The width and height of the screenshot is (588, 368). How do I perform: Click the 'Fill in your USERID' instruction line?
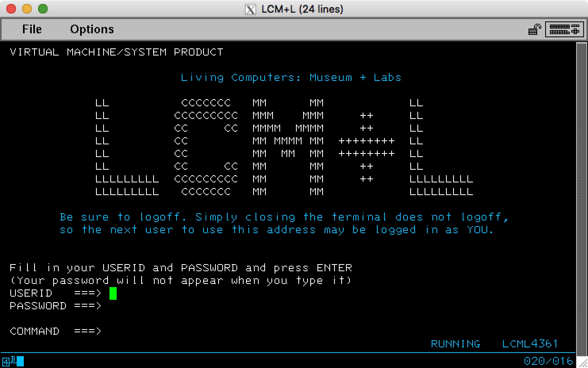point(181,268)
